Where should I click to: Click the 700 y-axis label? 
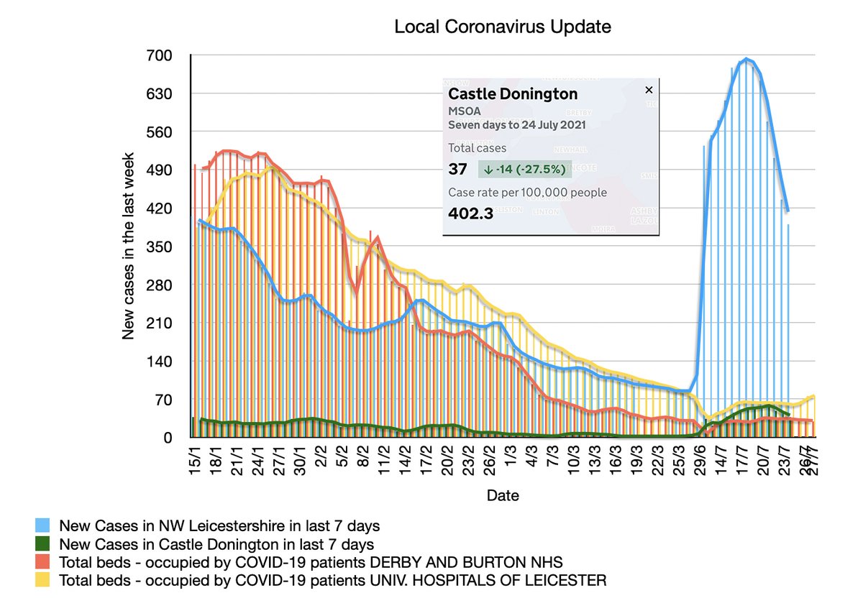pyautogui.click(x=160, y=55)
